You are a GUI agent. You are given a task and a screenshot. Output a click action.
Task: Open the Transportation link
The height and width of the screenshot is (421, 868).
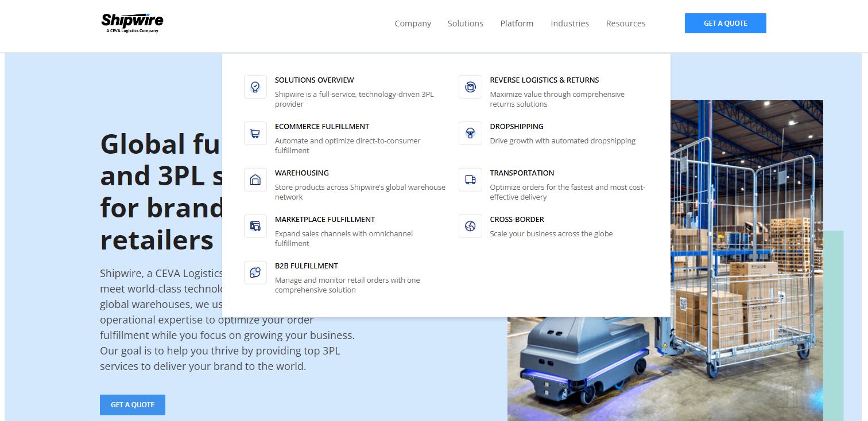point(522,173)
